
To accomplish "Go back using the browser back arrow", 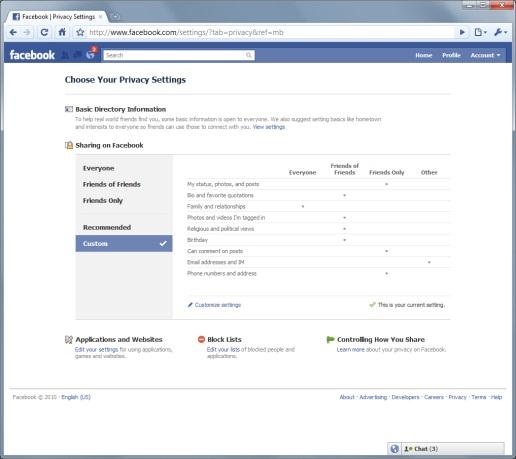I will 13,32.
